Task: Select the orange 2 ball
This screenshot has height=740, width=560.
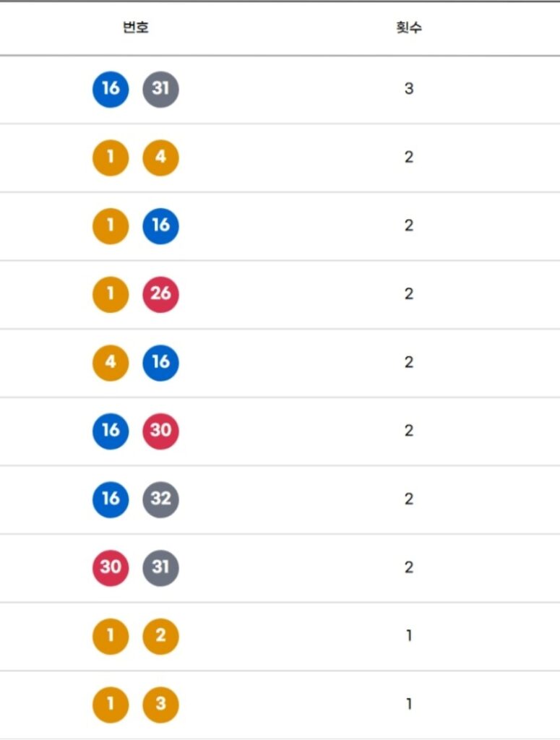Action: coord(160,637)
